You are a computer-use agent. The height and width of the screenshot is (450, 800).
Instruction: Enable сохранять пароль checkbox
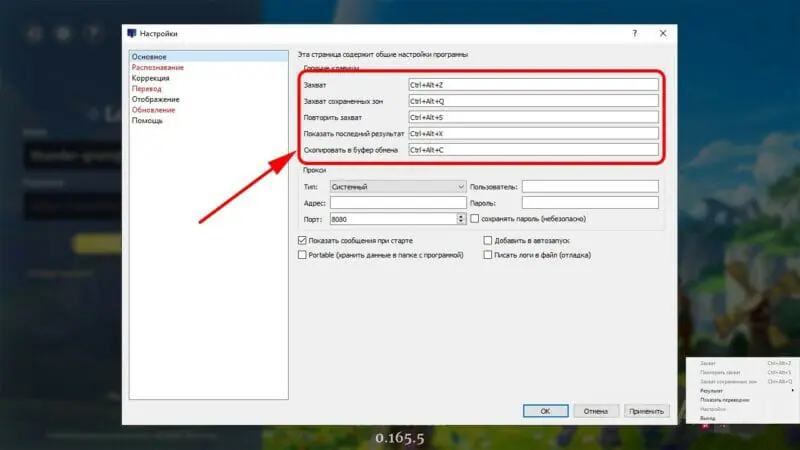(475, 218)
